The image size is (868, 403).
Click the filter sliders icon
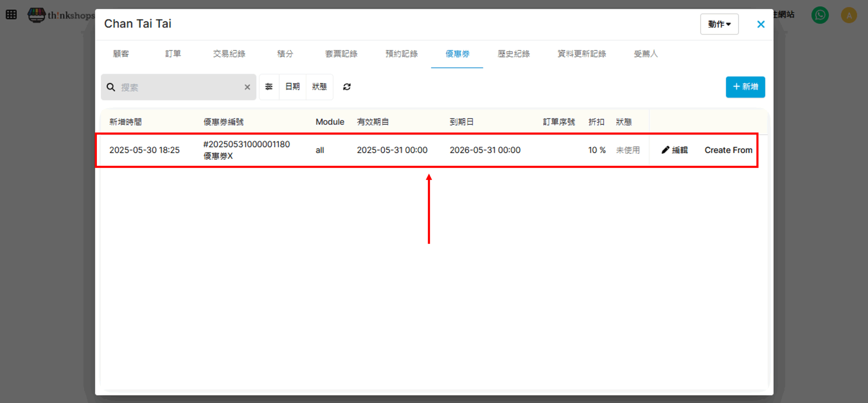[269, 87]
